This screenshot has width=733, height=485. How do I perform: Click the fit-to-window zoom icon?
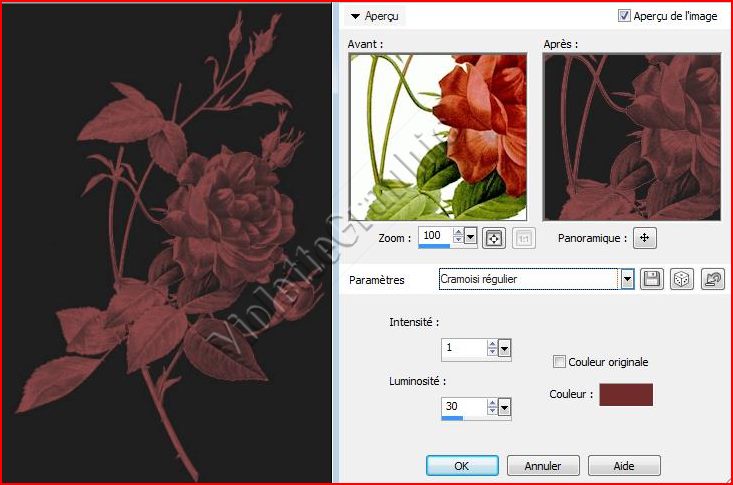[493, 237]
